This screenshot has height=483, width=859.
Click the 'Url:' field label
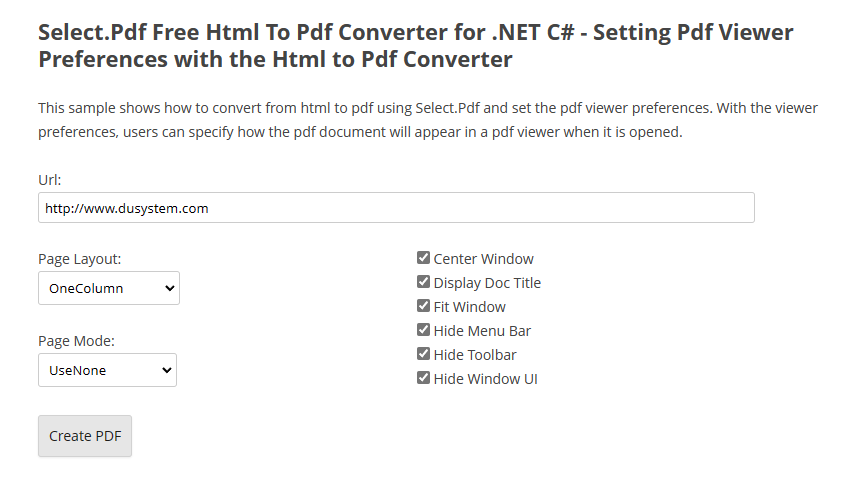(x=50, y=180)
